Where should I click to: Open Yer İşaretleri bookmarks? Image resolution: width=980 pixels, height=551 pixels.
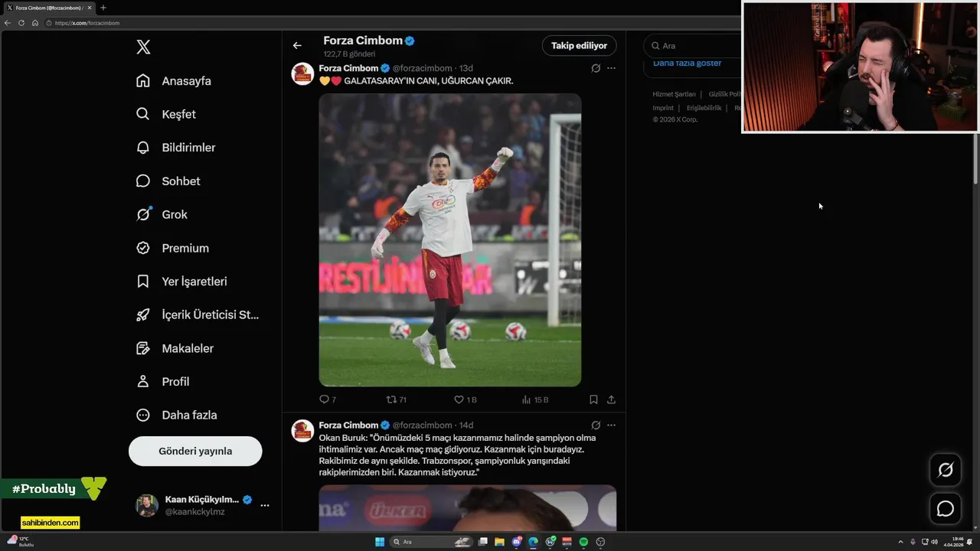(x=181, y=282)
